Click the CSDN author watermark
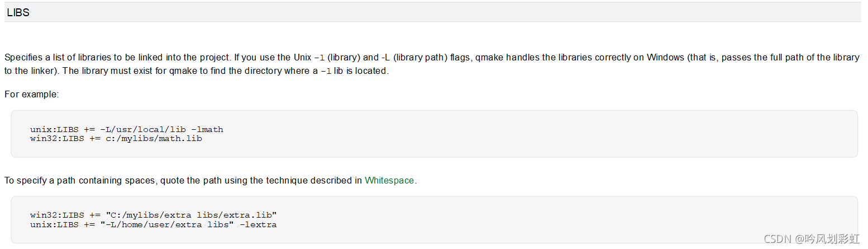The image size is (868, 249). click(811, 239)
